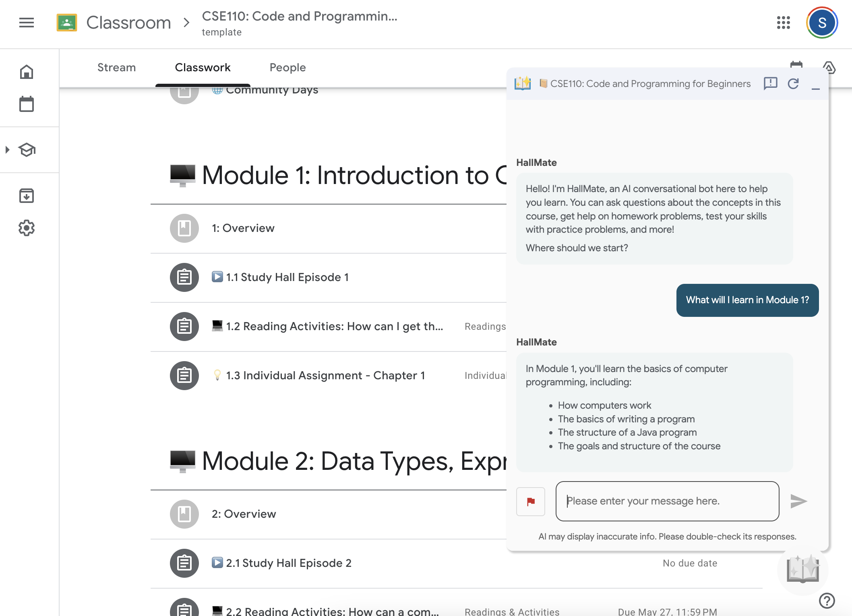Open the Settings gear in sidebar

tap(27, 228)
